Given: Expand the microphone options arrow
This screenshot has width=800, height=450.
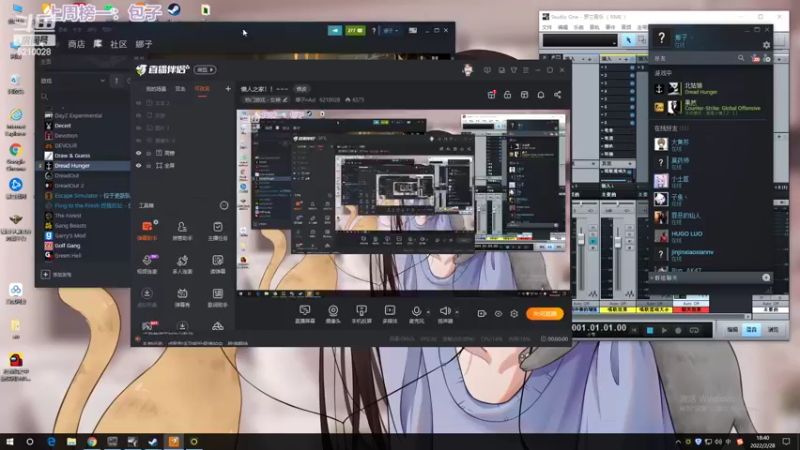Looking at the screenshot, I should click(x=428, y=312).
